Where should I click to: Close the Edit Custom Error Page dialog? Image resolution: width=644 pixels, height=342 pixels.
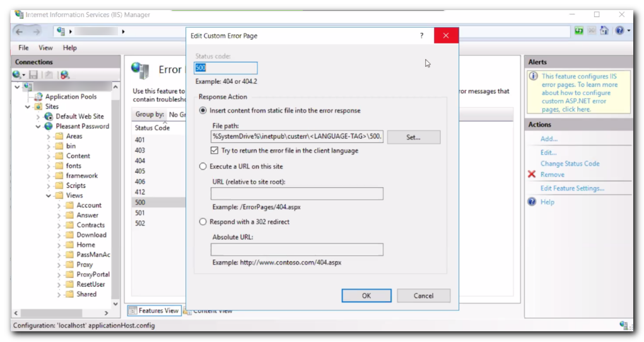446,36
